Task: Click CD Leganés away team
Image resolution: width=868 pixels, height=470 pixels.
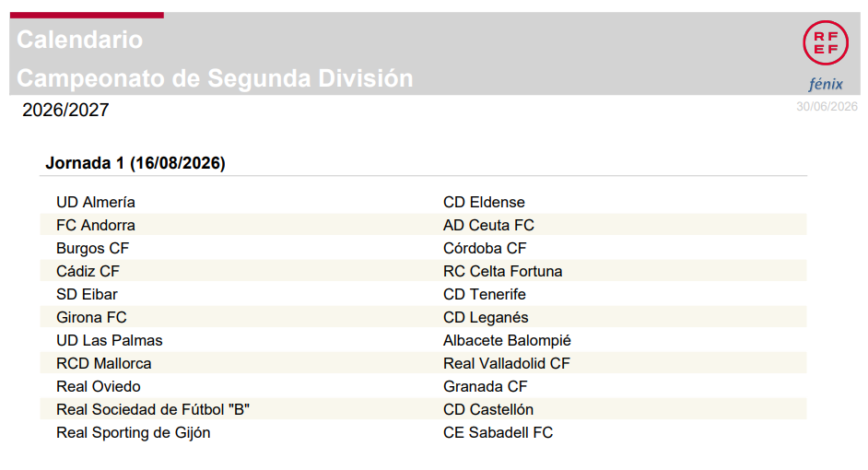Action: click(486, 317)
